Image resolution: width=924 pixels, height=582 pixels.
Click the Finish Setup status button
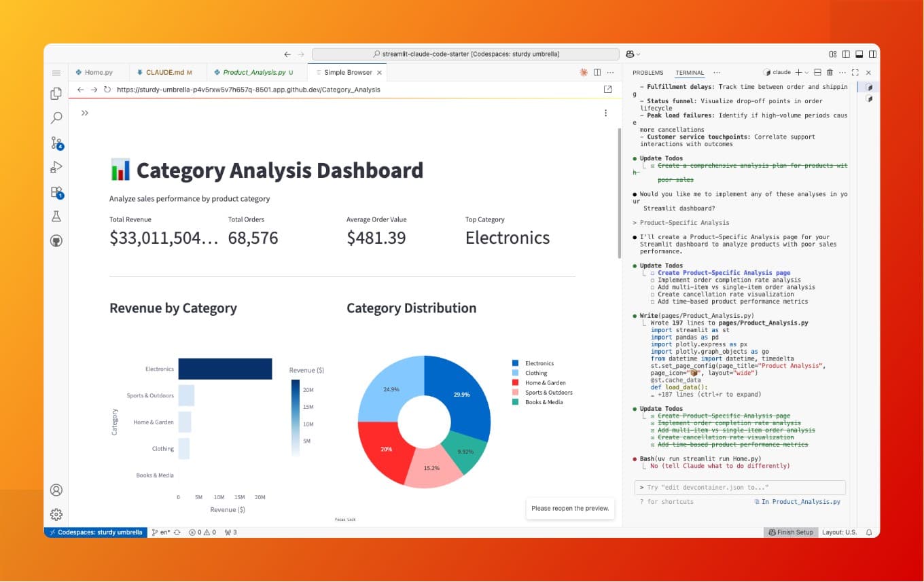coord(790,532)
